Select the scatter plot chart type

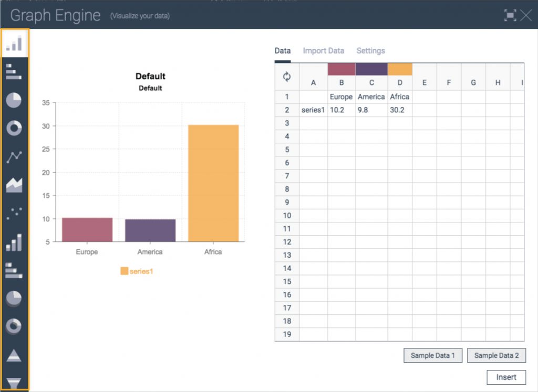point(14,213)
